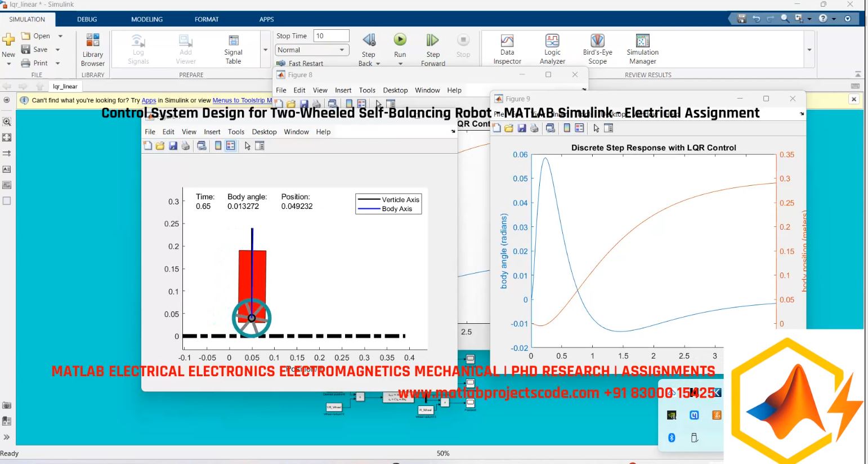Open the Desktop menu in Figure 8
The width and height of the screenshot is (868, 464).
(x=395, y=90)
